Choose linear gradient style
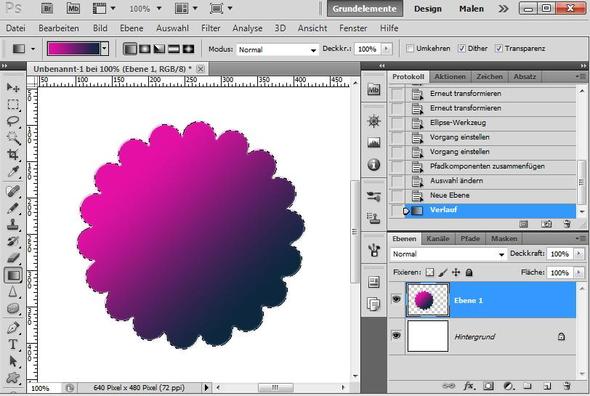 pos(130,49)
